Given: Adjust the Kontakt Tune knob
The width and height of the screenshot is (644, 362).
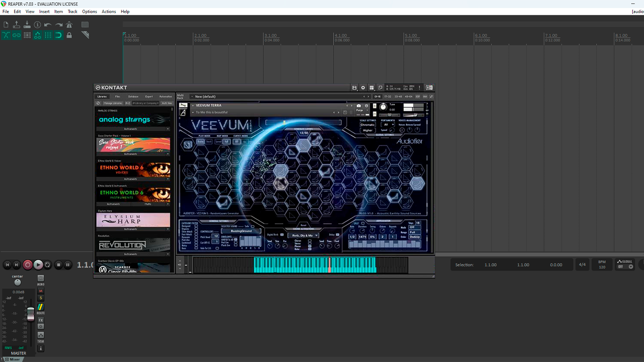Looking at the screenshot, I should point(383,107).
